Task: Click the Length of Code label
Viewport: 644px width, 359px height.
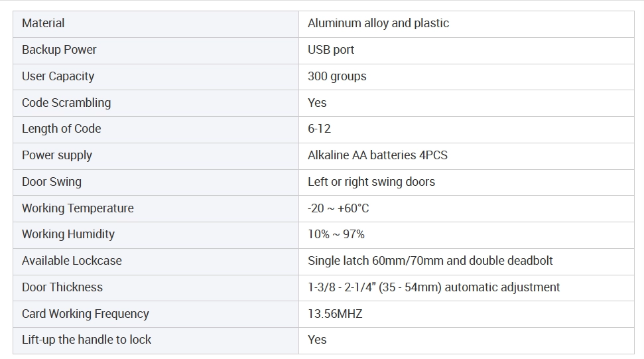Action: 61,129
